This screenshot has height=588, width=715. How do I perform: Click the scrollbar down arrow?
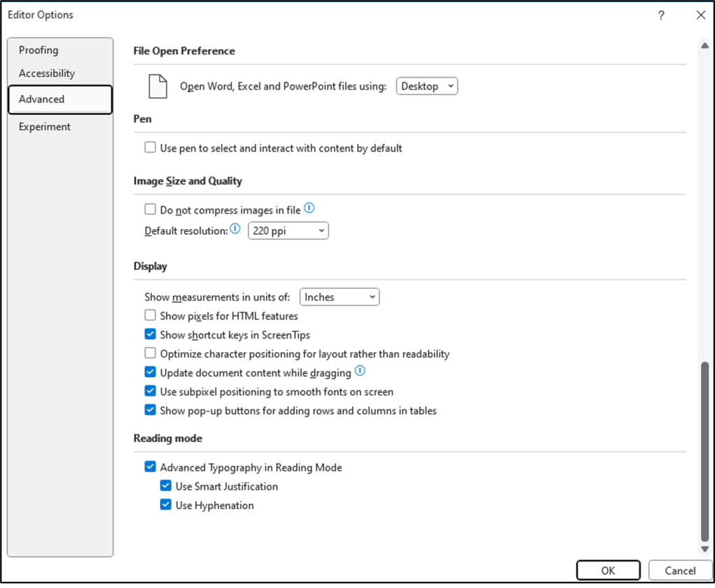[x=704, y=550]
